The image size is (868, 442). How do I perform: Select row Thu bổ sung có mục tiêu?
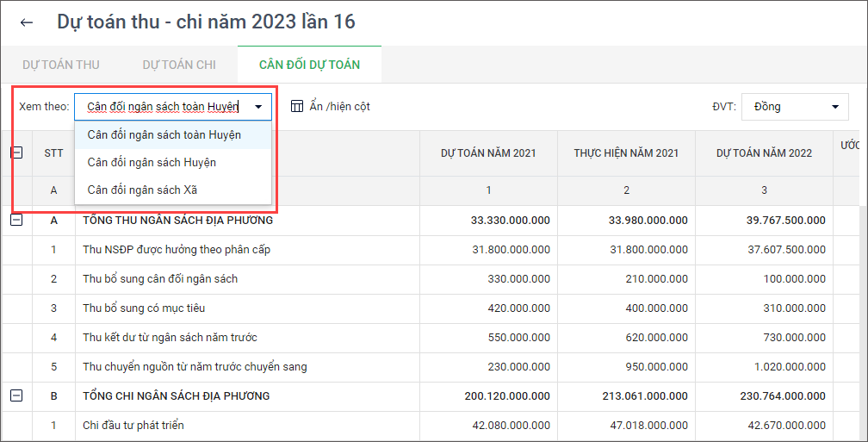(144, 308)
